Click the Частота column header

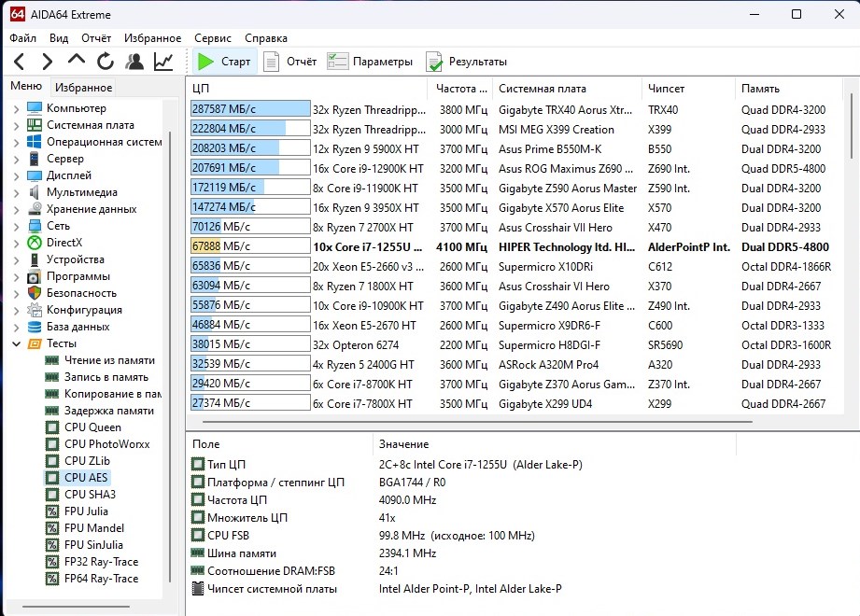coord(461,89)
